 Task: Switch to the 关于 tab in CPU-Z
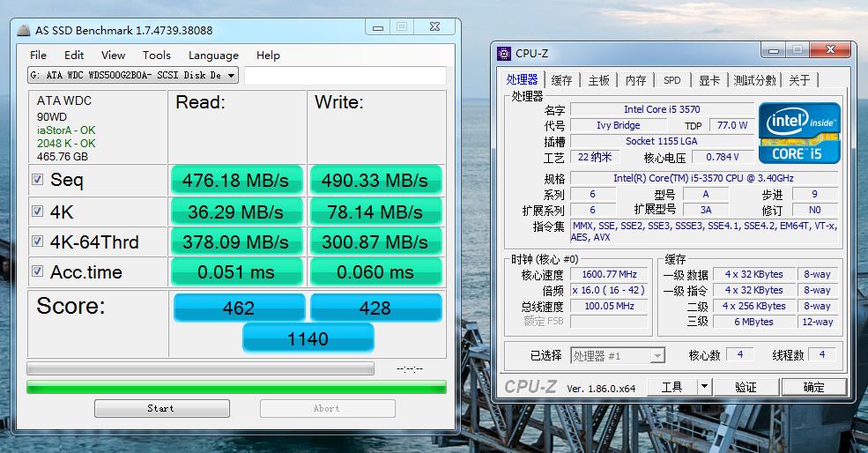[799, 80]
